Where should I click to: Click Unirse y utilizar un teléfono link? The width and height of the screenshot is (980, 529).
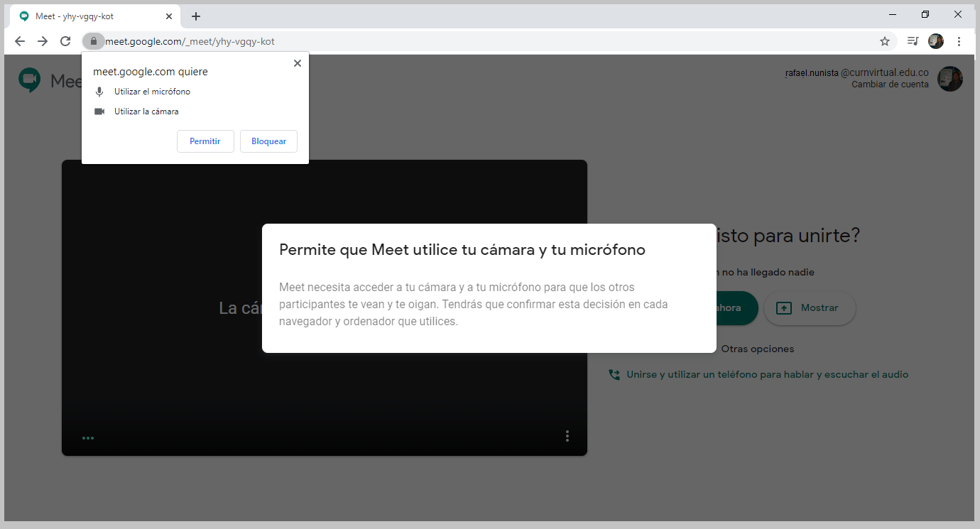click(x=767, y=374)
